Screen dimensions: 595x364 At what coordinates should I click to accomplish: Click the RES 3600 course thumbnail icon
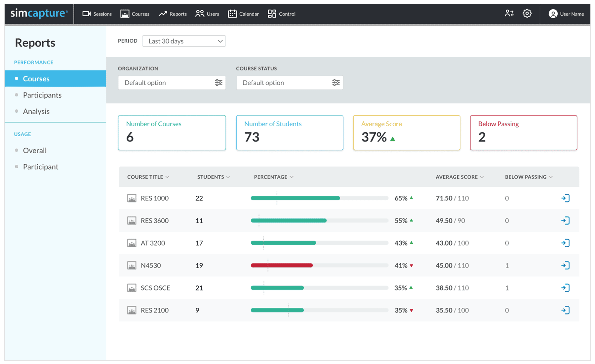(x=132, y=221)
